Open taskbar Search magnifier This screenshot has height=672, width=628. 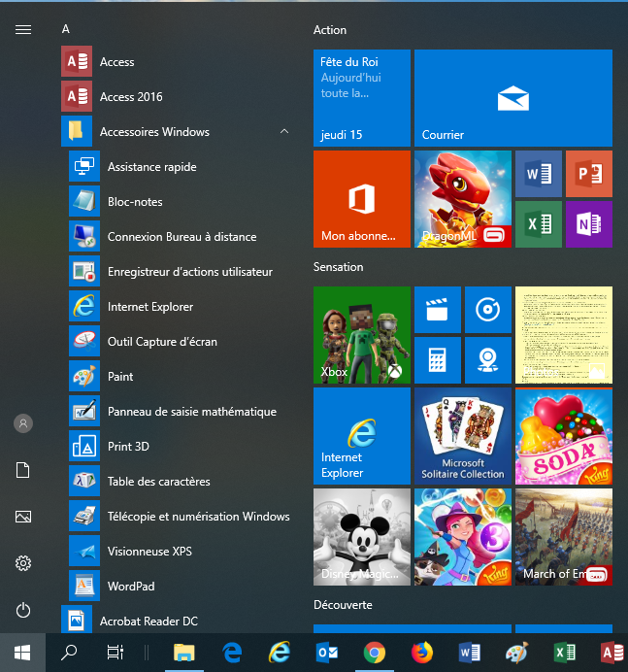tap(69, 653)
